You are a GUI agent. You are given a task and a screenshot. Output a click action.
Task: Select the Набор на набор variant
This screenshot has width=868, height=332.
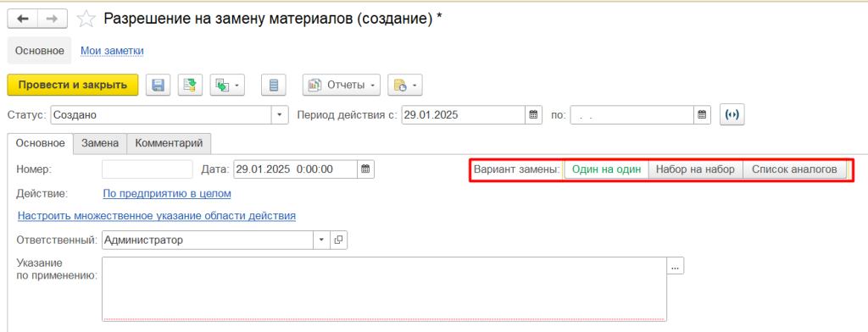tap(695, 170)
